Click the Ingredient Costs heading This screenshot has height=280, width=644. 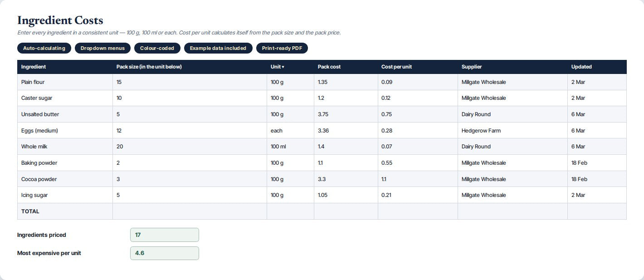click(60, 20)
